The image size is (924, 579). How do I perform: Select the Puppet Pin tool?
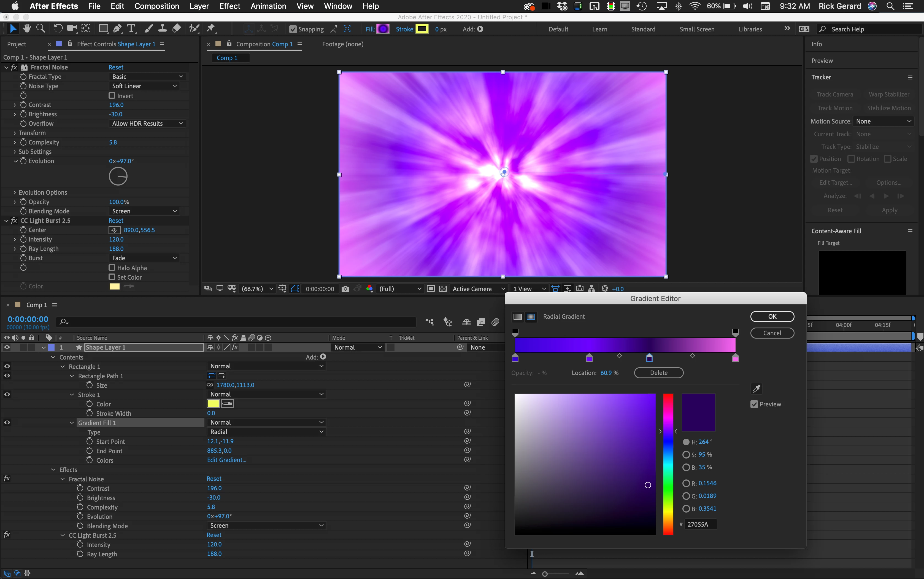211,28
